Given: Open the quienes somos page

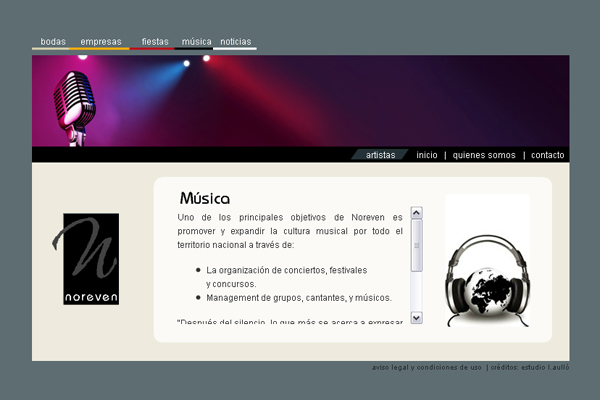Looking at the screenshot, I should click(484, 155).
